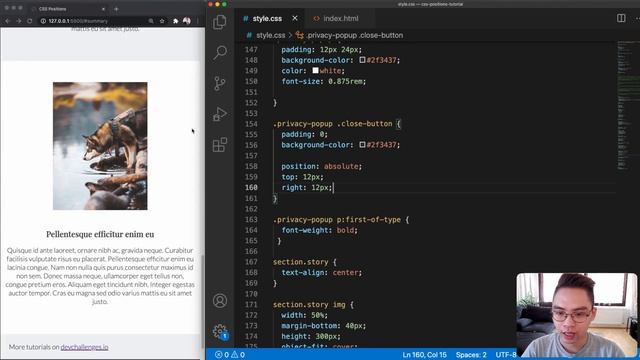Click Ln 160, Col 15 status entry
The image size is (640, 360).
[424, 355]
